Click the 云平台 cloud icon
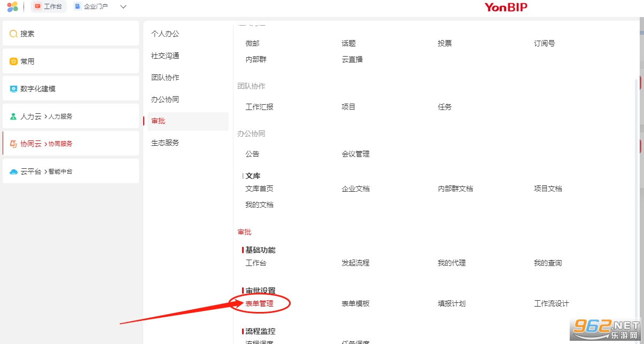 coord(13,171)
